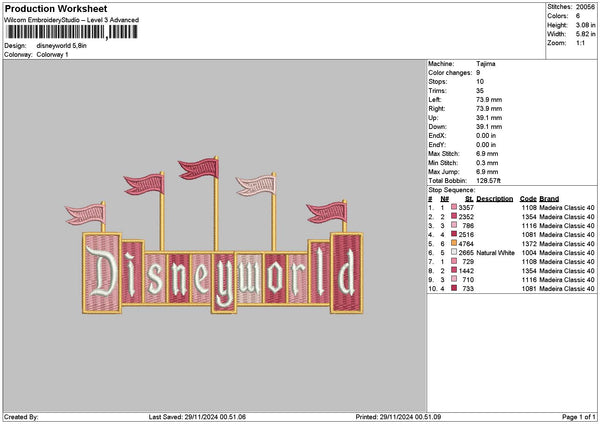
Task: Click the pink swatch in stop row 7
Action: (x=454, y=261)
